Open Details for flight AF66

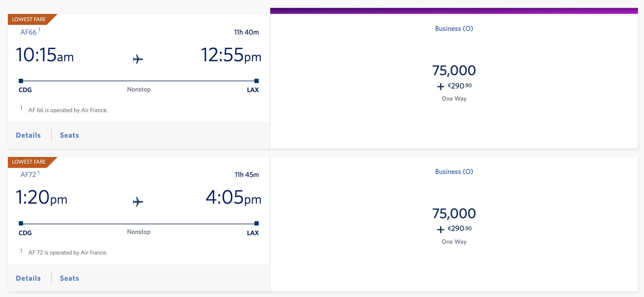coord(28,135)
